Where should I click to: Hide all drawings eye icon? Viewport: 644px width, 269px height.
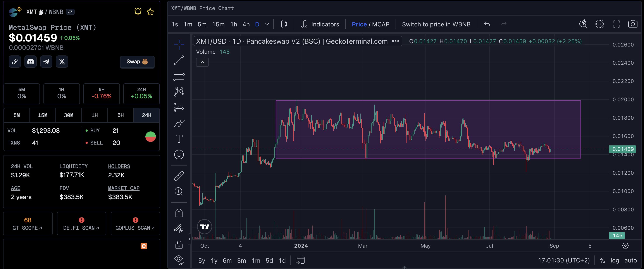pos(179,260)
